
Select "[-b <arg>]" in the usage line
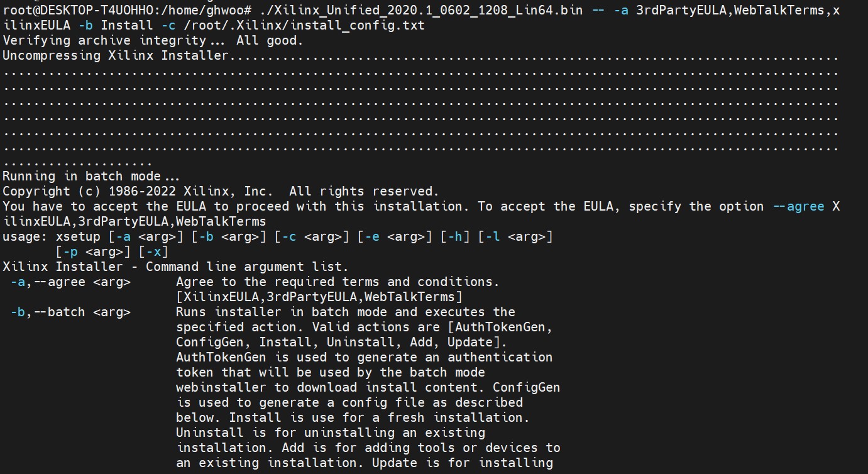pos(229,237)
